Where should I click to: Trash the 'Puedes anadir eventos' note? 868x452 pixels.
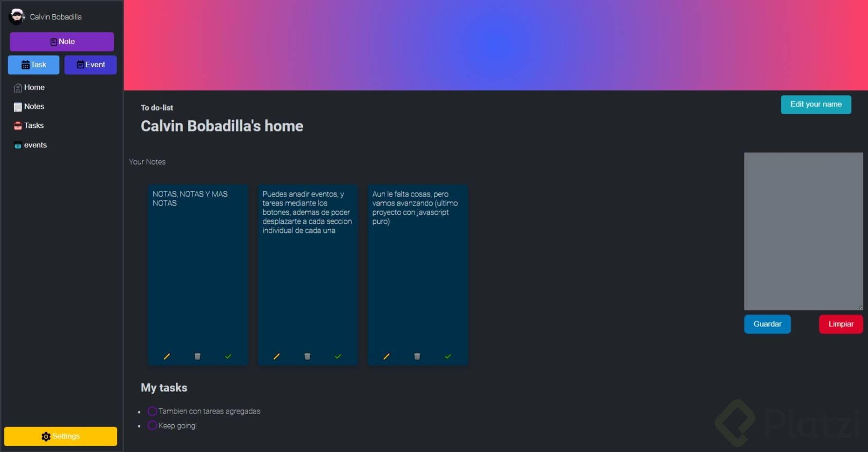307,357
